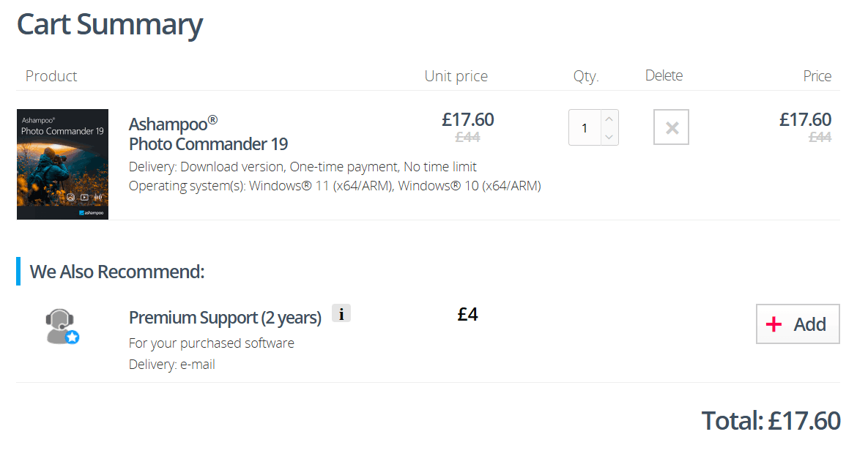Open the Ashampoo Photo Commander 19 title
The height and width of the screenshot is (459, 868).
coord(208,133)
